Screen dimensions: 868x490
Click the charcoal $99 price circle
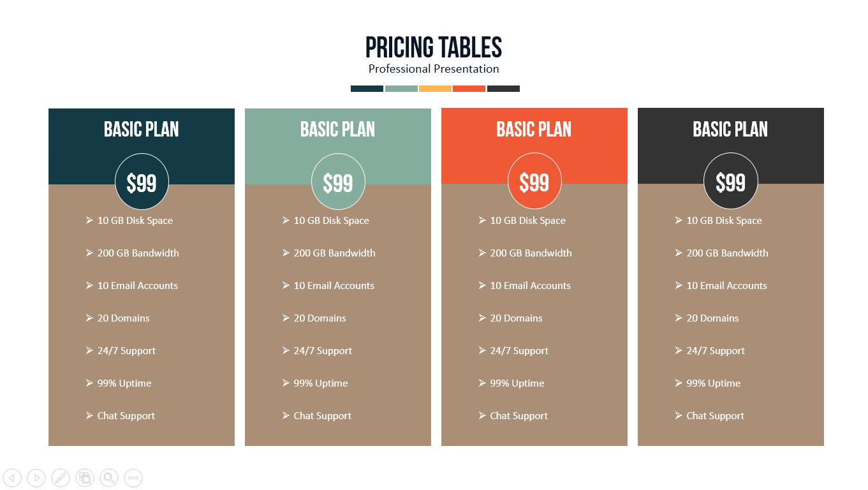pyautogui.click(x=731, y=182)
